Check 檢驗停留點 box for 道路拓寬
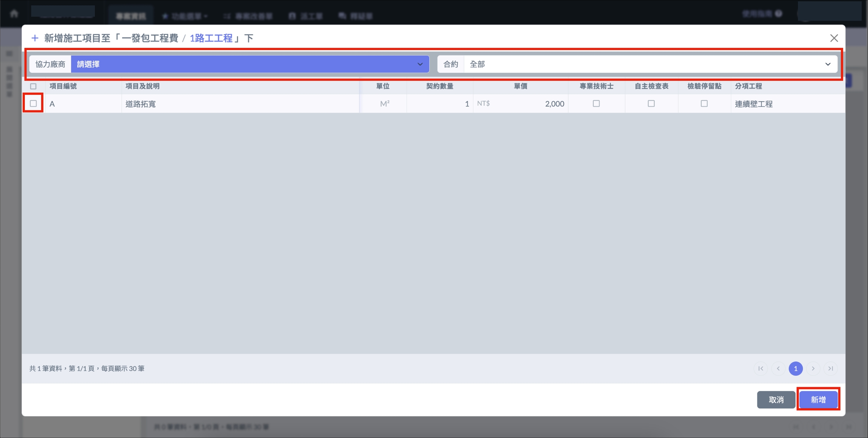Image resolution: width=868 pixels, height=438 pixels. (x=704, y=103)
